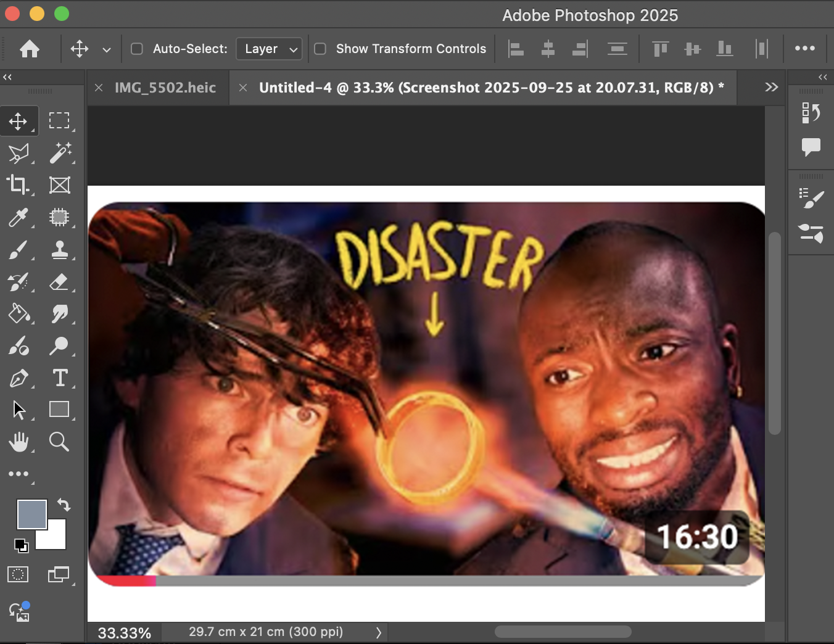
Task: Distribute horizontally spacing button
Action: 762,49
